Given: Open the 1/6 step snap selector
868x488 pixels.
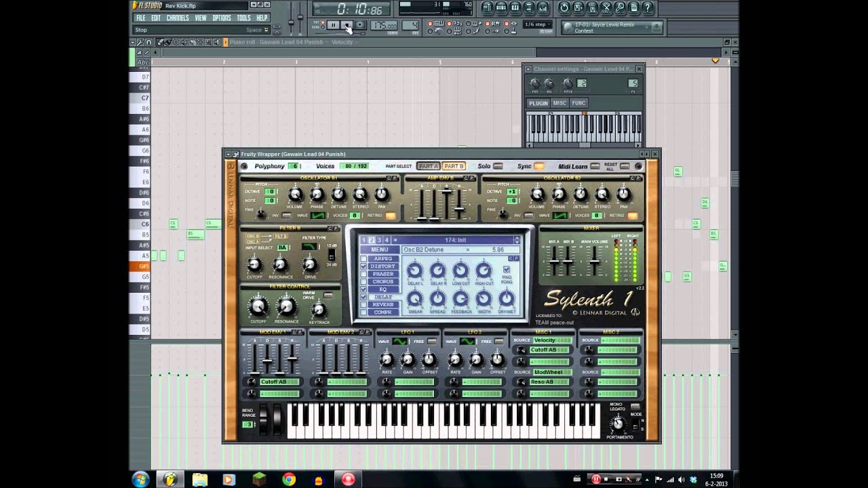Looking at the screenshot, I should 538,24.
